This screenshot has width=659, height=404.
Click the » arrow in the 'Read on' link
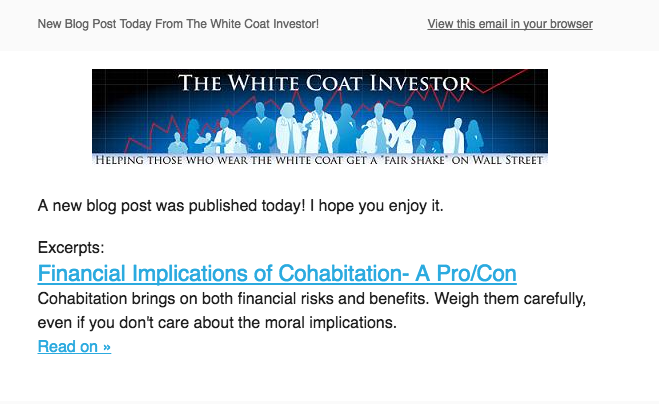point(106,346)
